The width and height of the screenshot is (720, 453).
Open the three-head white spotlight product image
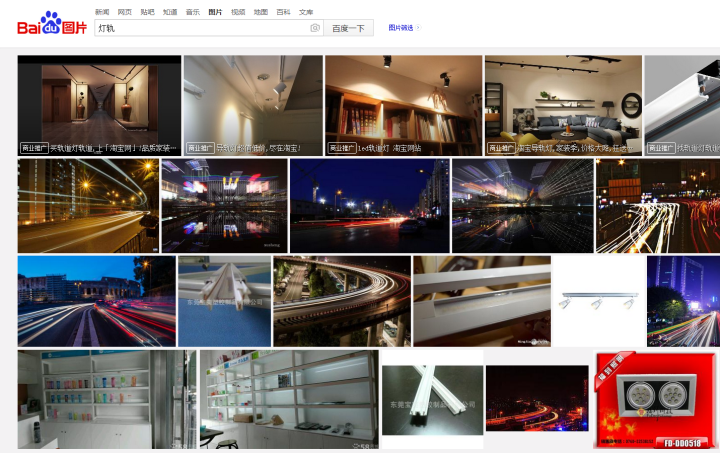click(598, 300)
